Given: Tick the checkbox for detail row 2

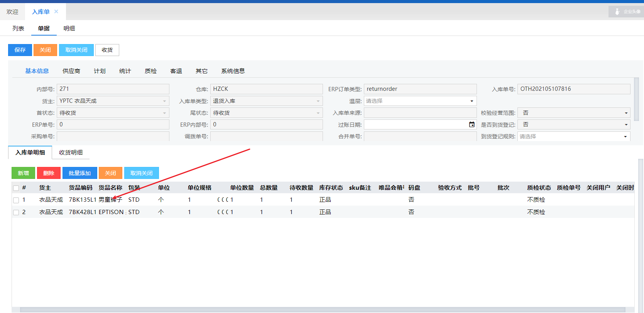Looking at the screenshot, I should point(16,213).
